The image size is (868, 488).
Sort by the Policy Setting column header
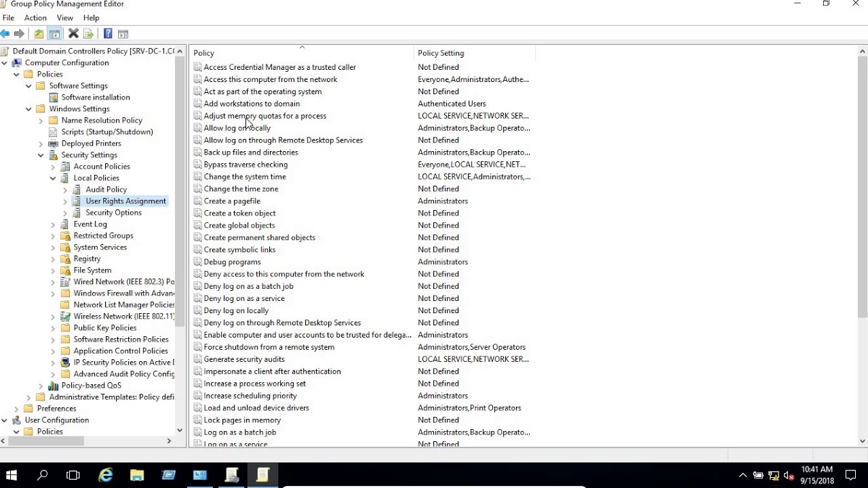click(475, 53)
